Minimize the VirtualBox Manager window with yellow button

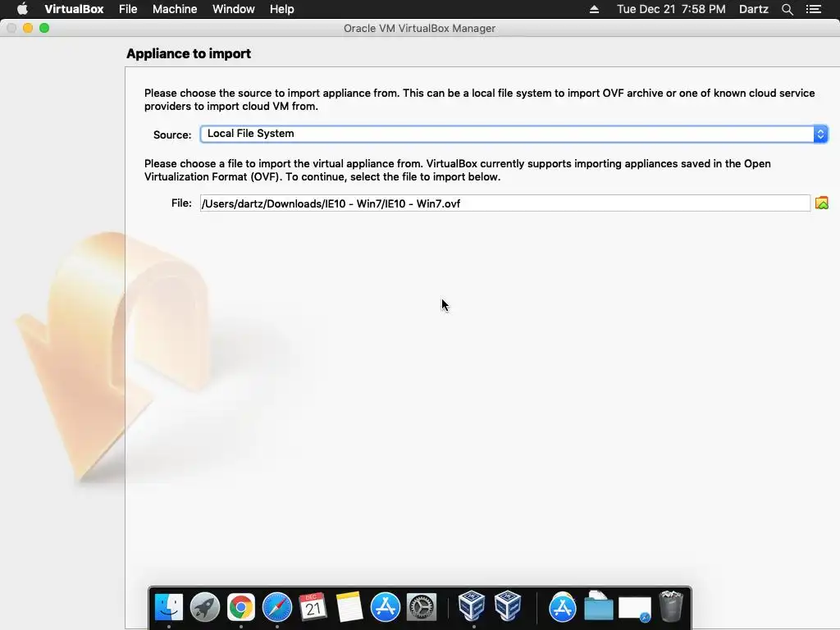(x=28, y=28)
